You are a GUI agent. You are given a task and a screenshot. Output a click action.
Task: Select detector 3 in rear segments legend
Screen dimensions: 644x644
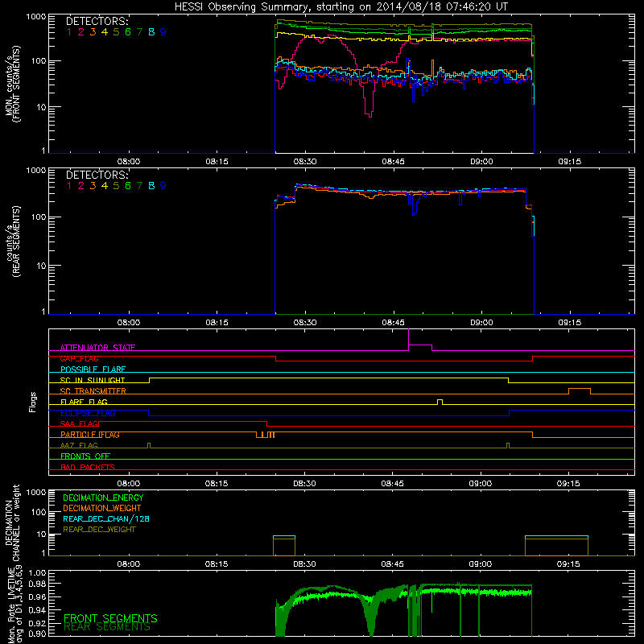click(x=93, y=186)
